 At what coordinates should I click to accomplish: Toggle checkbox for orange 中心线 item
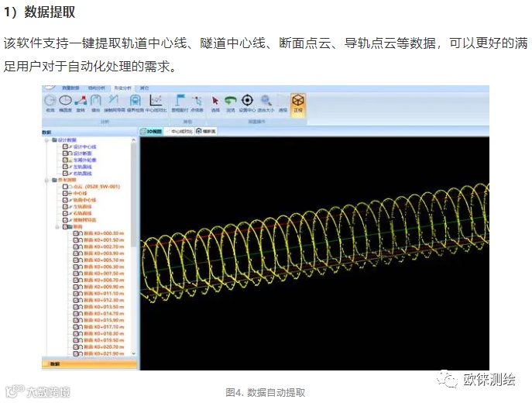pos(65,193)
